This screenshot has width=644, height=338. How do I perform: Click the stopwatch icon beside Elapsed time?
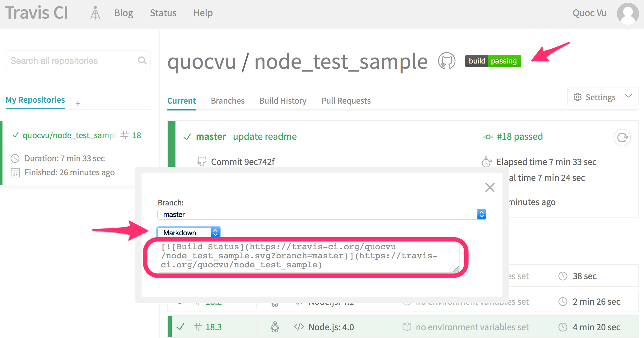point(487,162)
